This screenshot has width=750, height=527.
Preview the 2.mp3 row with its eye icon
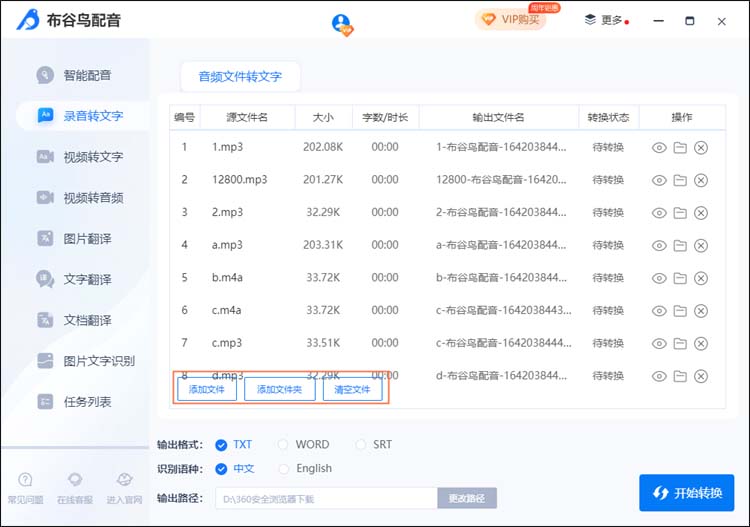pyautogui.click(x=659, y=213)
